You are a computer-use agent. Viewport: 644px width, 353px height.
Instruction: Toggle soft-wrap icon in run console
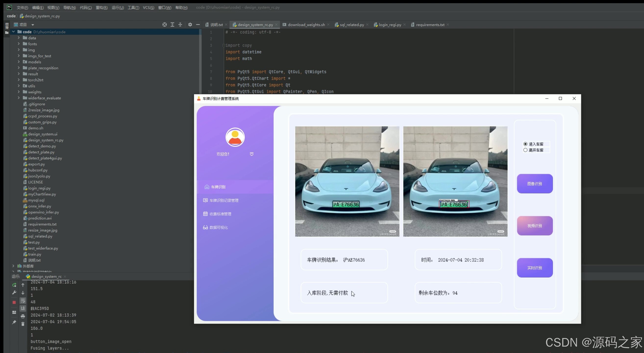[x=23, y=301]
